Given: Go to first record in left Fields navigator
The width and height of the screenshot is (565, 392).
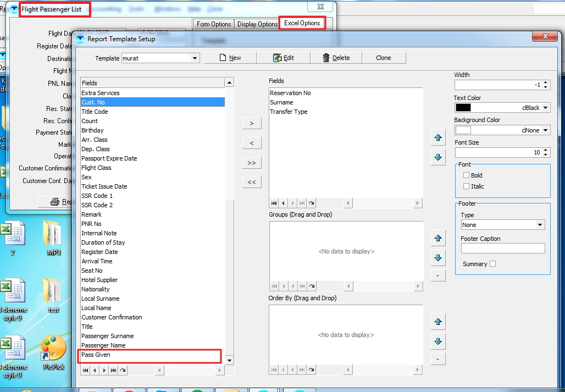Looking at the screenshot, I should pos(86,371).
